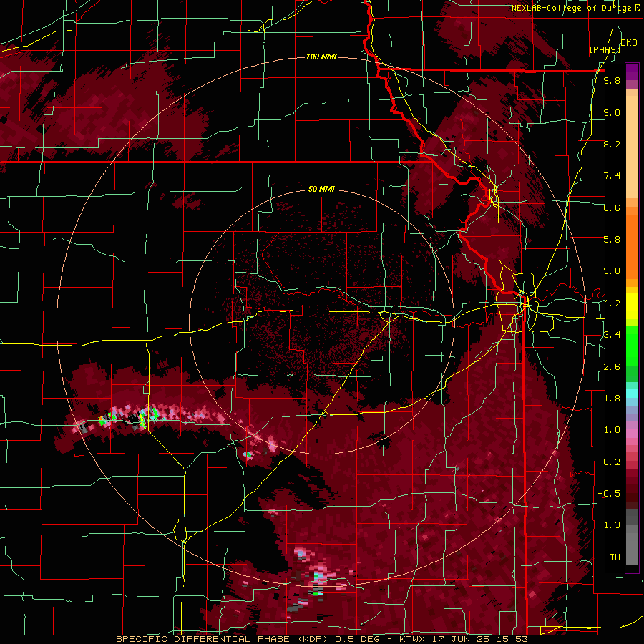Pick the bright green segment of the color bar
644x644 pixels.
632,346
